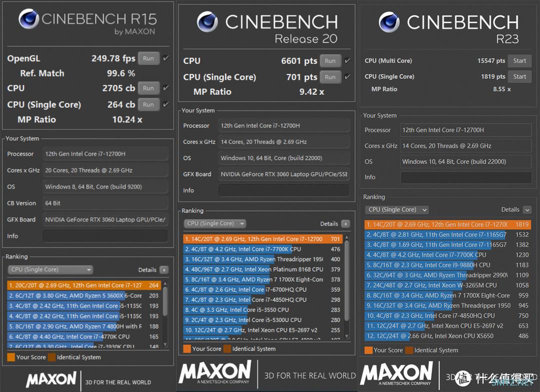Toggle the CPU (Single Core) checkbox in Release 20
Viewport: 540px width, 392px height.
pyautogui.click(x=347, y=77)
